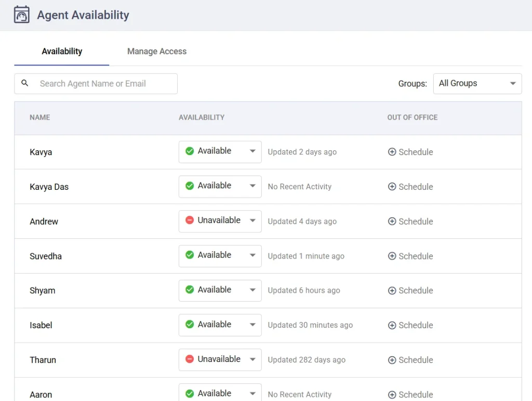This screenshot has width=532, height=401.
Task: Click the plus icon beside Kavya's Schedule
Action: [x=392, y=152]
